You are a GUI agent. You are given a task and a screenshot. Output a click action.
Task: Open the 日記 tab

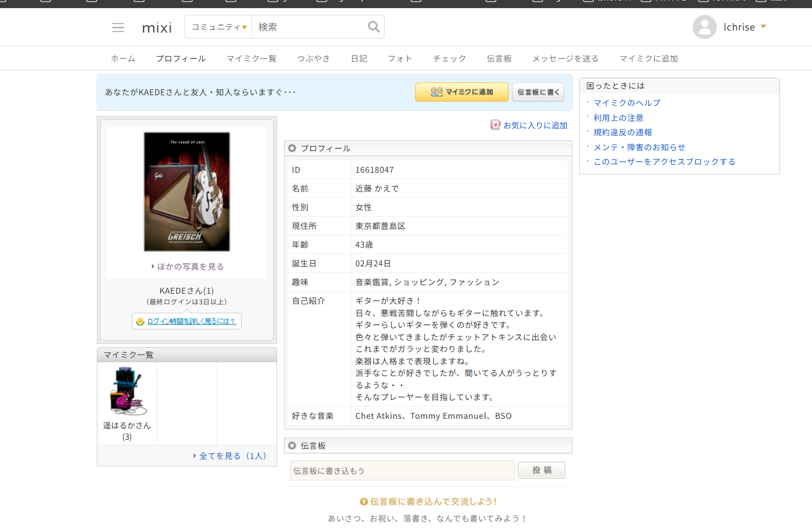359,58
